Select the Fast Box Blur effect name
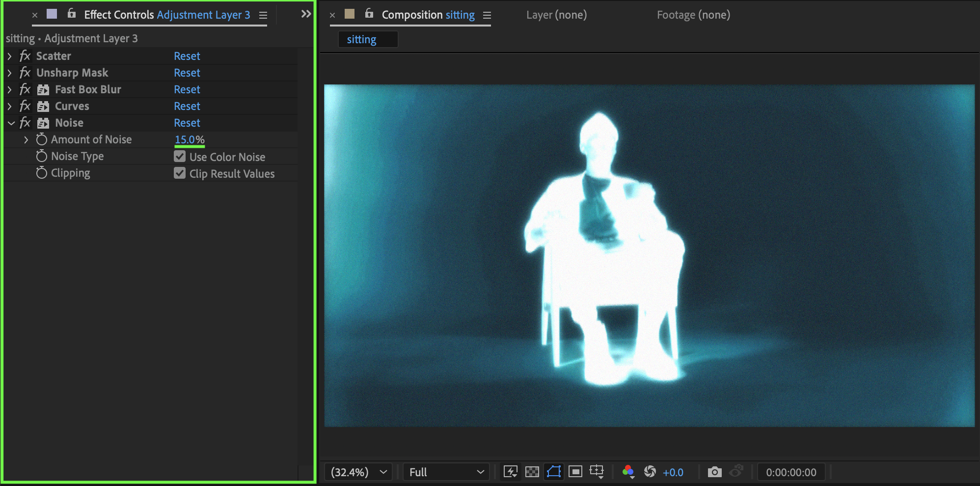 pyautogui.click(x=88, y=89)
